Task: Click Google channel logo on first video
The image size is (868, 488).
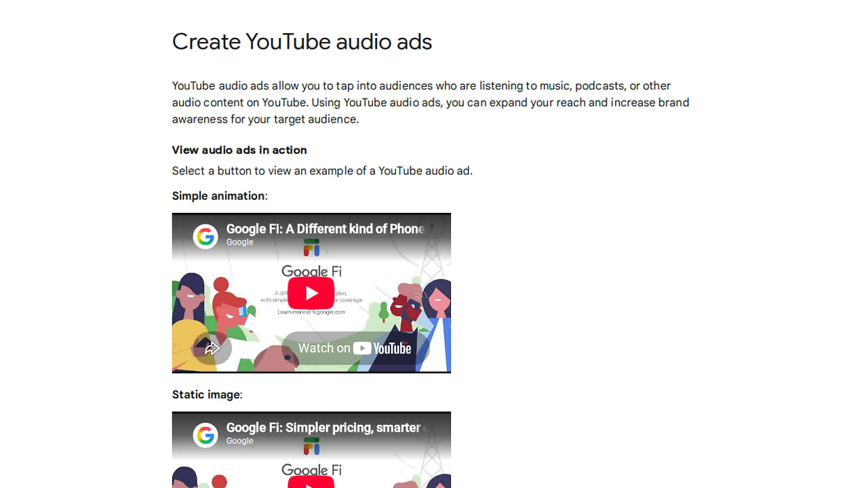Action: click(205, 237)
